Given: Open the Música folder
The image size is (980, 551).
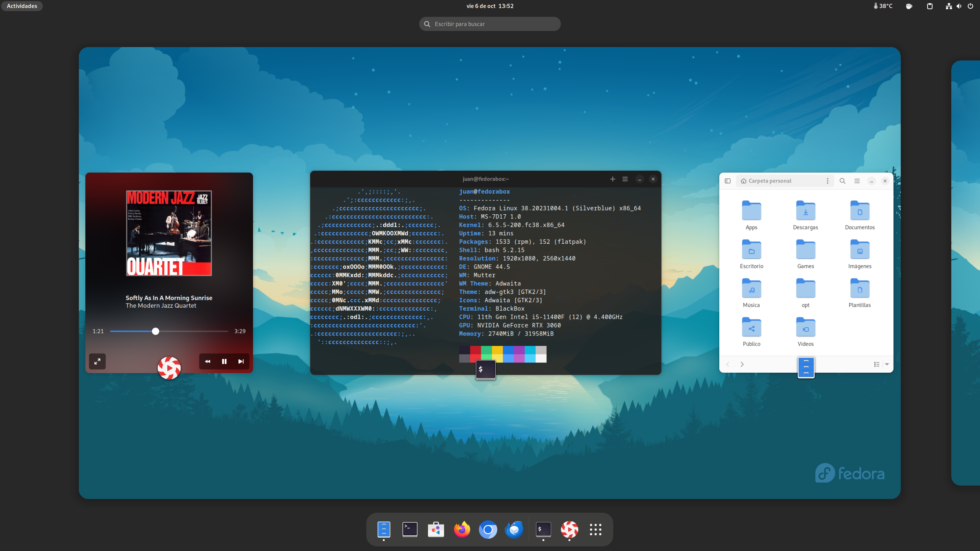Looking at the screenshot, I should point(751,293).
